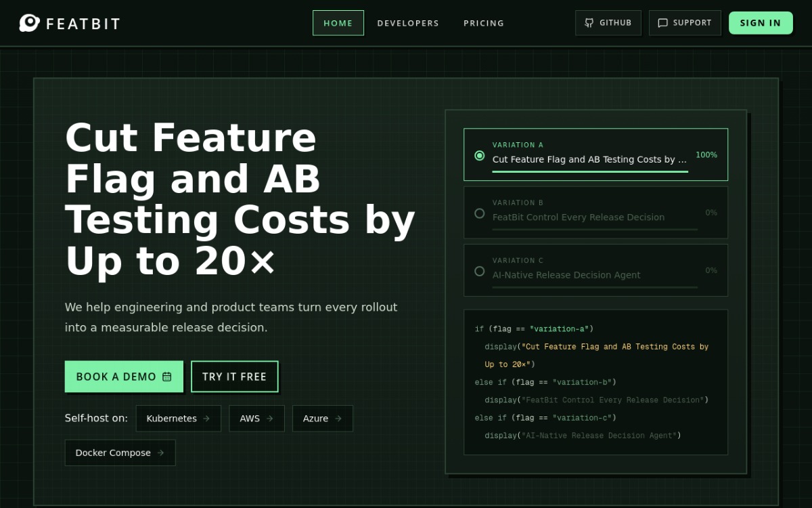Image resolution: width=812 pixels, height=508 pixels.
Task: Click the Variation C progress bar
Action: pos(595,287)
